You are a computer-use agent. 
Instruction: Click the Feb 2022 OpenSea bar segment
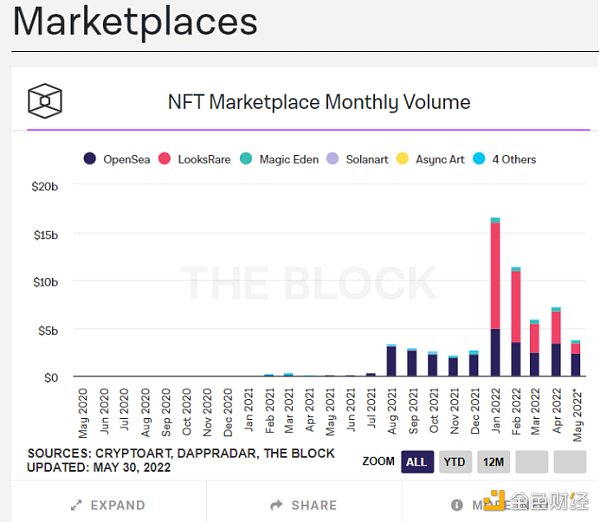pyautogui.click(x=516, y=359)
